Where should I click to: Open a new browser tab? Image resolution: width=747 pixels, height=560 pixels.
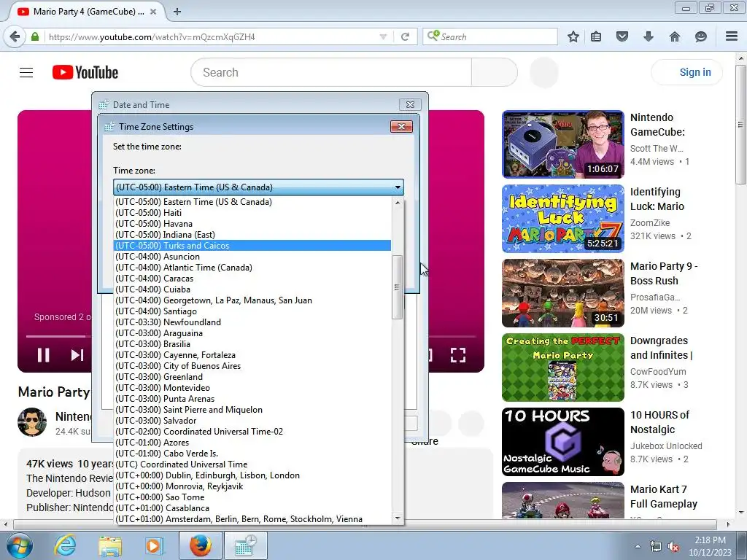pyautogui.click(x=177, y=12)
